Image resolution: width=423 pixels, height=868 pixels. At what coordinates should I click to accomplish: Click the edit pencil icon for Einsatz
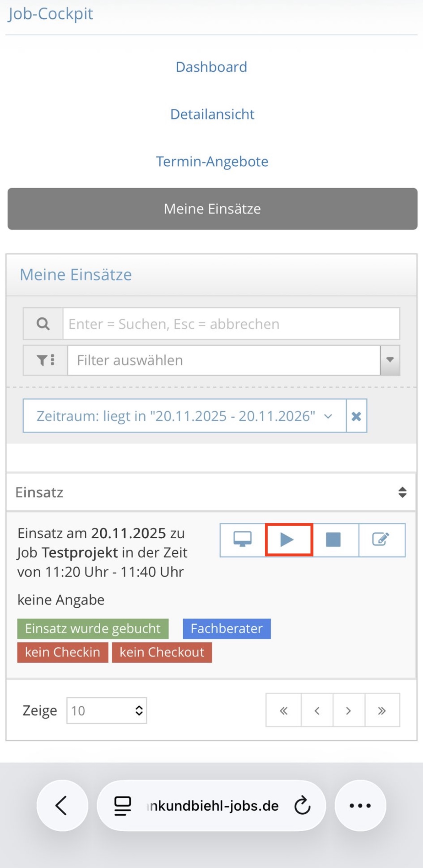pyautogui.click(x=381, y=540)
